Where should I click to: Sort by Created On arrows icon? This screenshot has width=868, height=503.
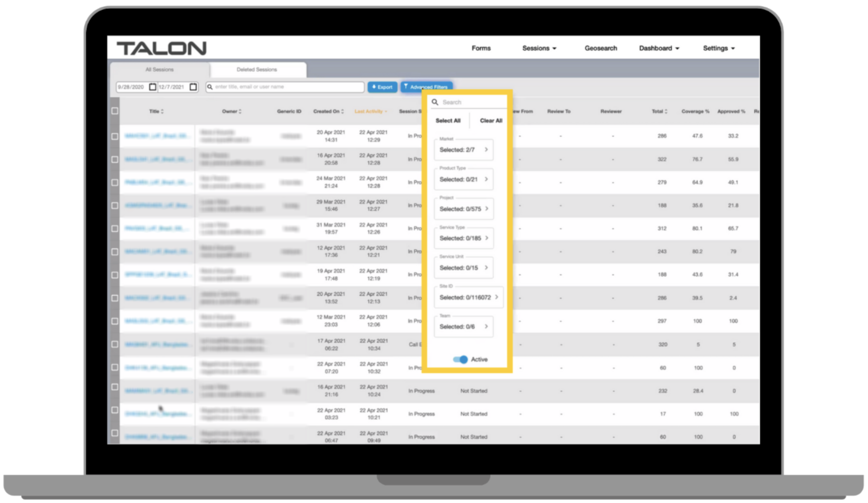(342, 111)
